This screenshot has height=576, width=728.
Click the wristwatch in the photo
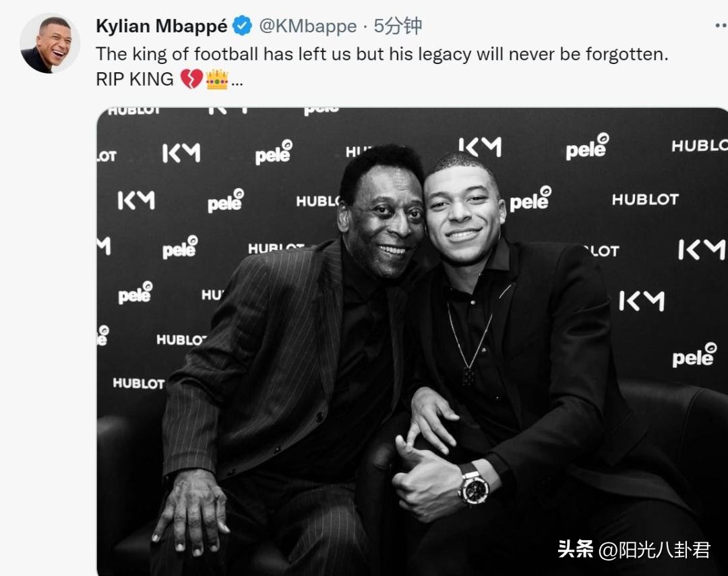point(473,486)
